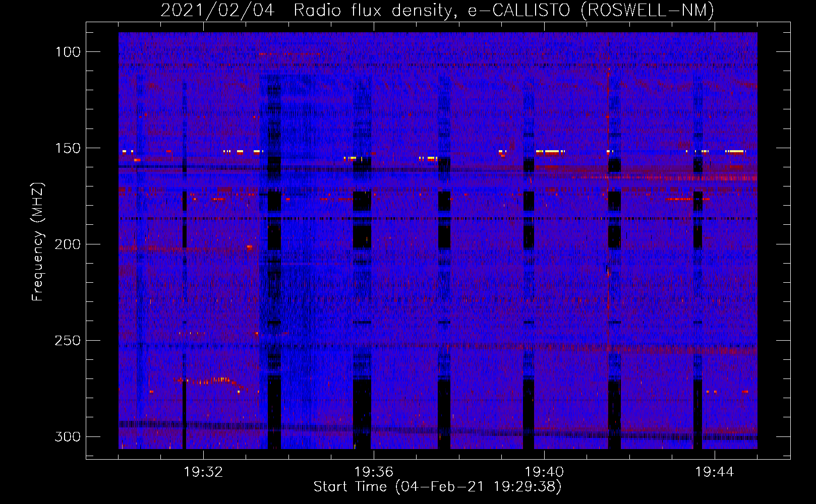Screen dimensions: 816x504
Task: Click the time tick label "19:32"
Action: [203, 472]
